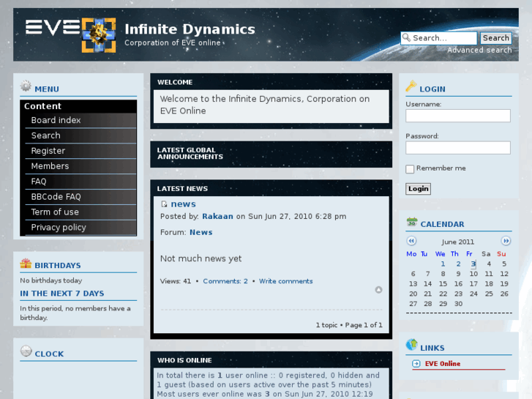Viewport: 532px width, 399px height.
Task: Click the Latest Global Announcements heading
Action: (190, 154)
